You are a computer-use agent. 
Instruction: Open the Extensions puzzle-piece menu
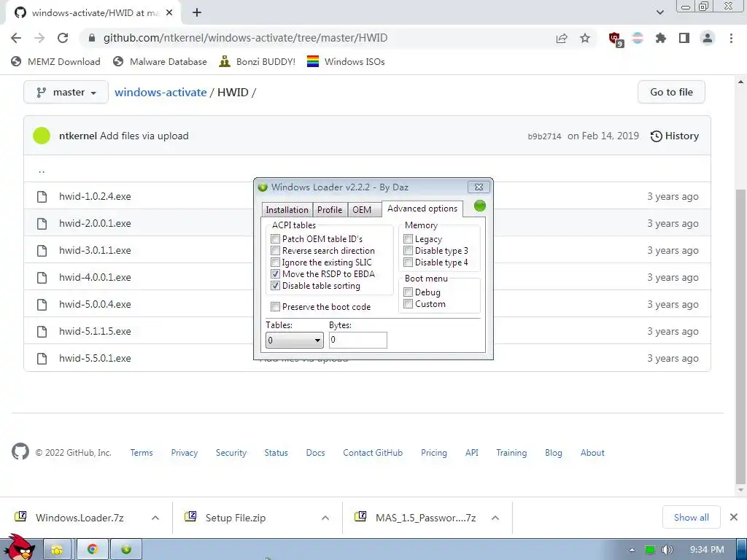click(x=661, y=38)
